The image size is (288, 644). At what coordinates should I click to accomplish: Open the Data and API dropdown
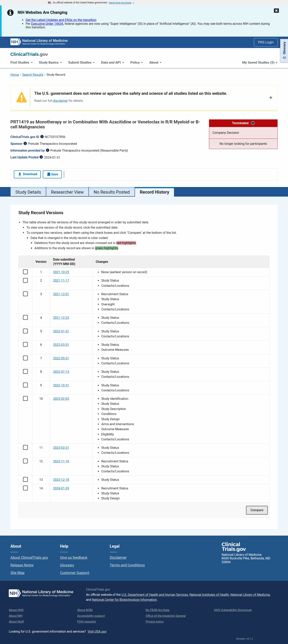[x=112, y=62]
